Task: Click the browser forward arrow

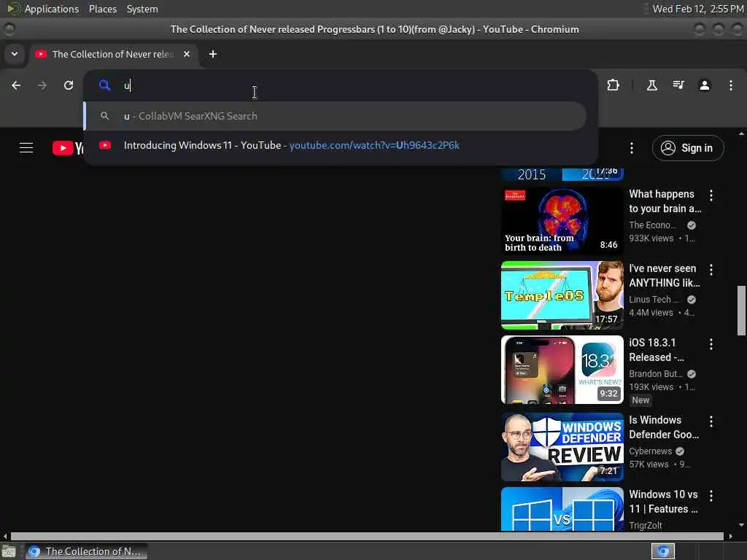Action: click(x=42, y=85)
